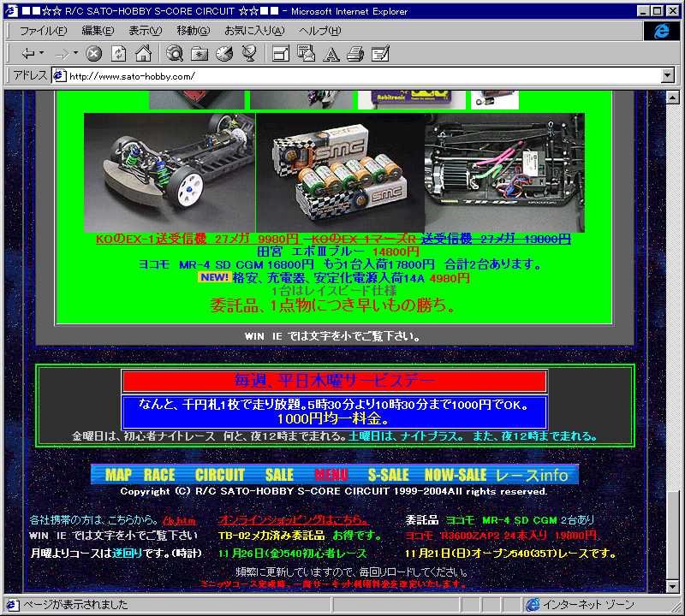
Task: Click the vertical scrollbar thumb
Action: 672,535
